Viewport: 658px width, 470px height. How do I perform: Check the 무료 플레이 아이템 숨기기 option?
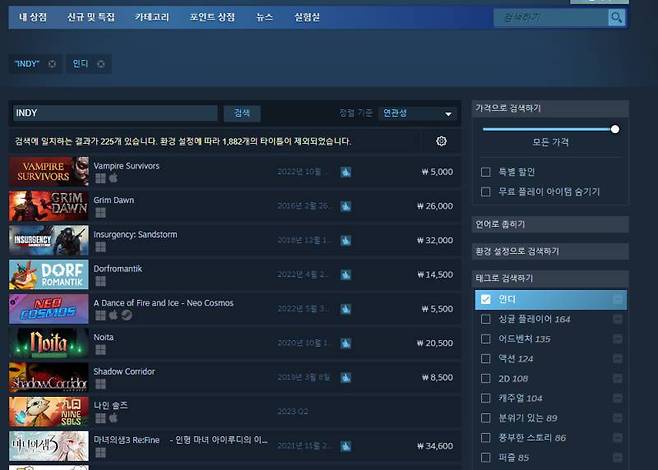coord(486,191)
